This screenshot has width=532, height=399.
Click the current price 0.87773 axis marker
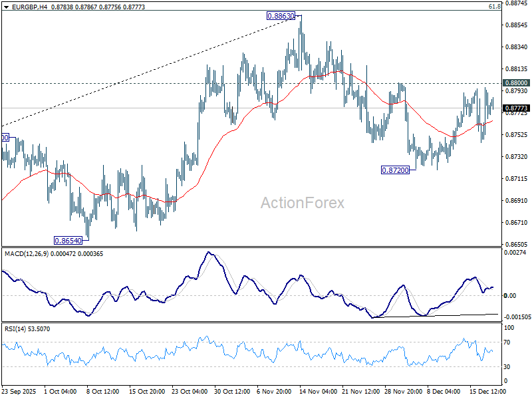pyautogui.click(x=516, y=108)
